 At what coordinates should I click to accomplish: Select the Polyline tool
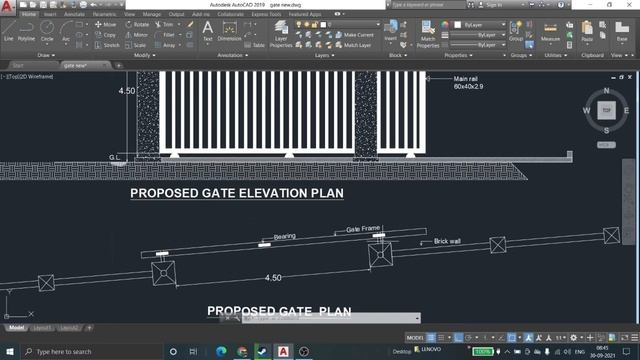click(26, 31)
